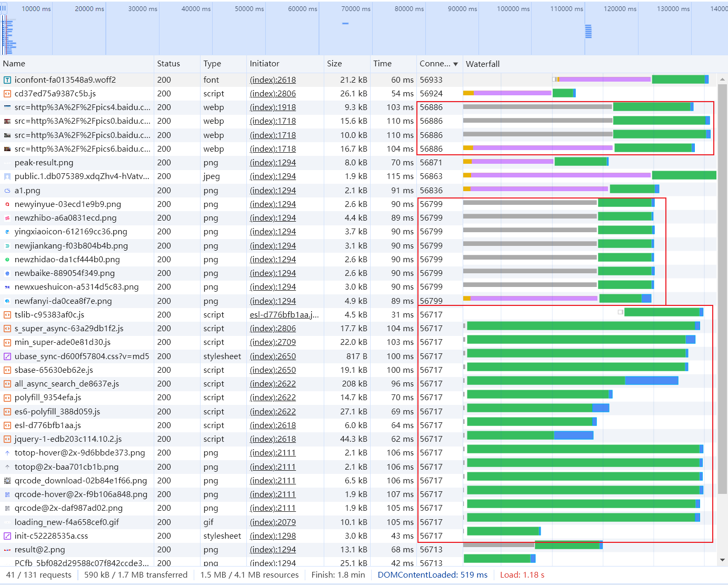The width and height of the screenshot is (728, 585).
Task: Click the image thumbnail icon of qrcode_download-02b84e1f66.png
Action: pos(7,481)
